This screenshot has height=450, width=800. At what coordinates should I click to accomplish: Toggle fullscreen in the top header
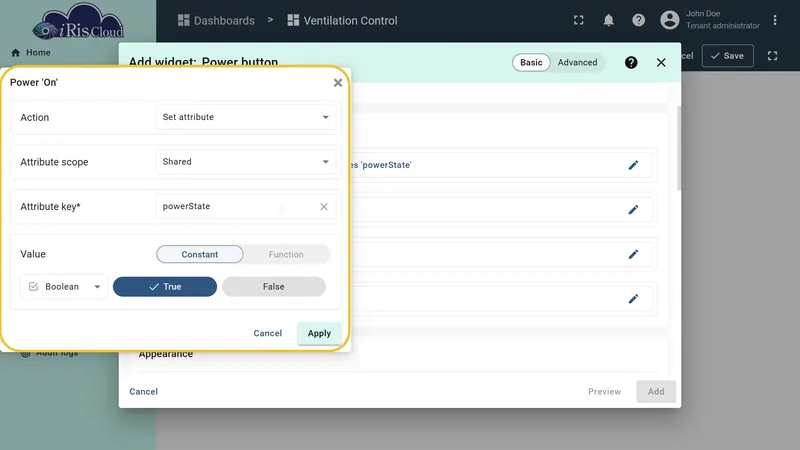pos(579,20)
